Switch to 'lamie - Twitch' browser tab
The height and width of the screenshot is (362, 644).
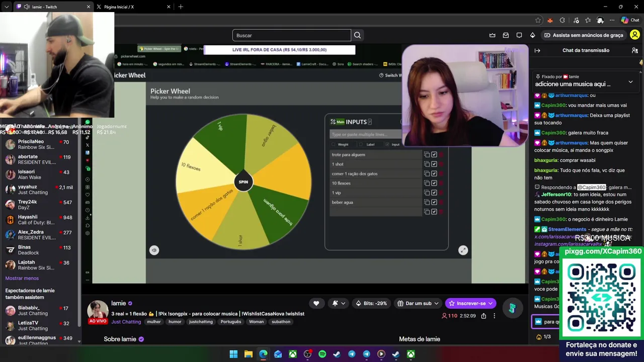[53, 7]
